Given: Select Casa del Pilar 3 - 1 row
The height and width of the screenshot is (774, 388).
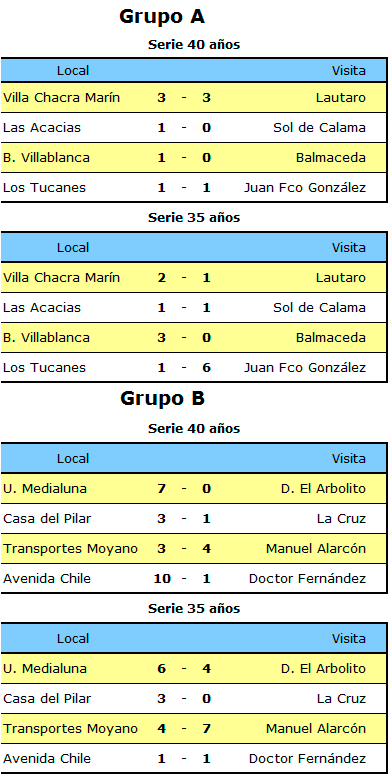Looking at the screenshot, I should 194,519.
